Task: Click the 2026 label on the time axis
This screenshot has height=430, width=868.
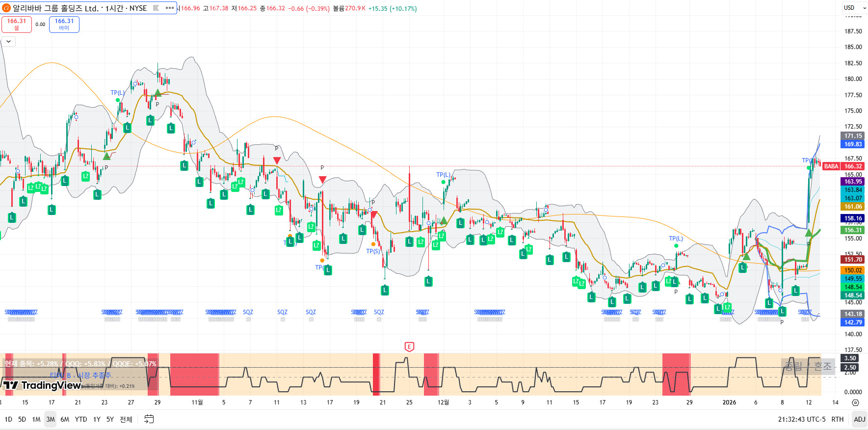Action: 729,403
